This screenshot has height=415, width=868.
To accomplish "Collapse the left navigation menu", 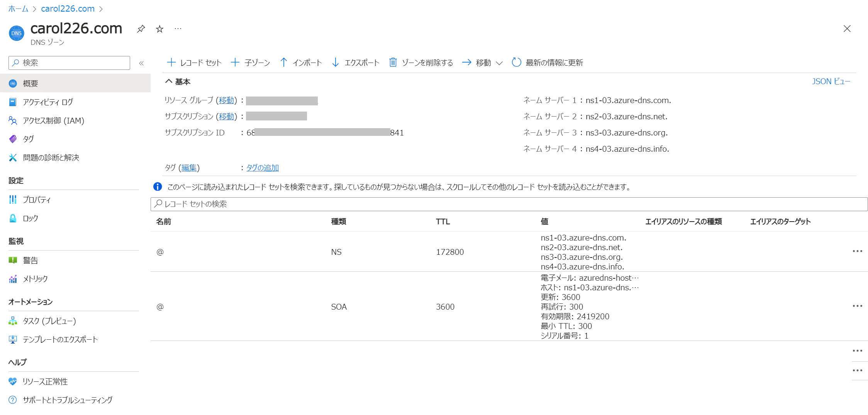I will point(141,63).
